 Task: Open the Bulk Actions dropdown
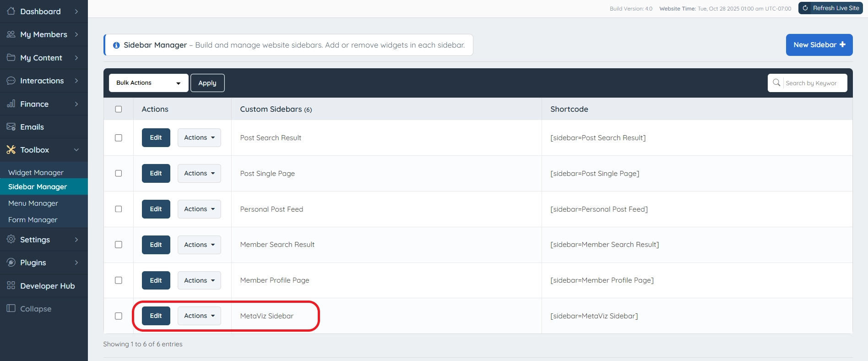(x=149, y=83)
